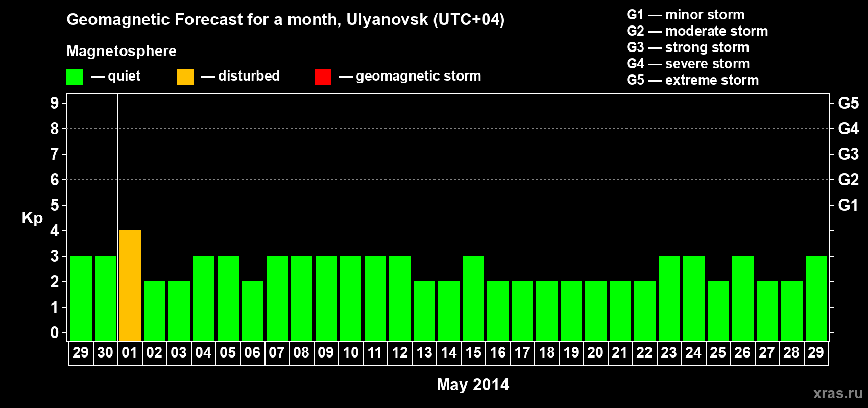Click the Kp value 9 axis label
868x408 pixels.
(x=55, y=103)
